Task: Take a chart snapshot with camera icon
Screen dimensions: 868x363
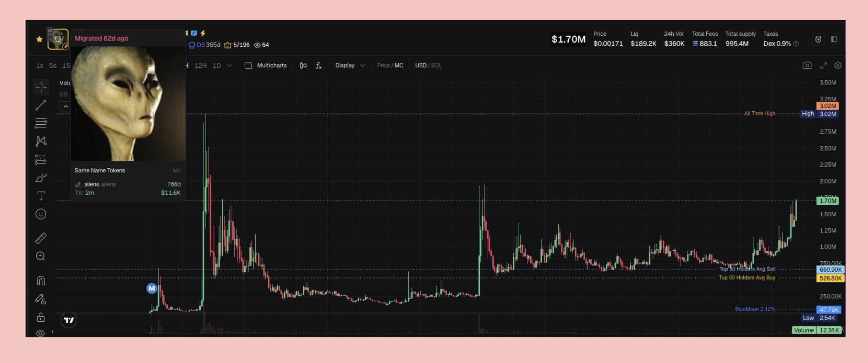Action: (808, 66)
